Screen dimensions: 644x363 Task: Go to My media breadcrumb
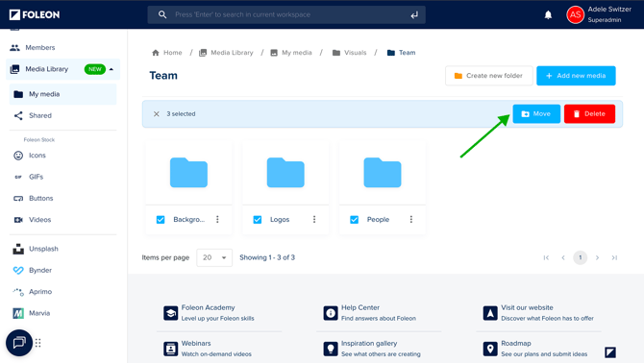click(x=291, y=53)
